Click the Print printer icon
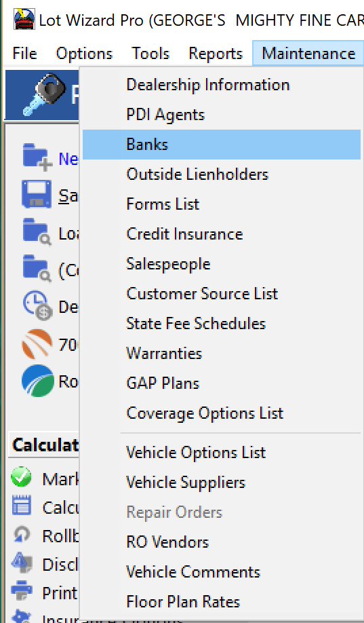 click(x=22, y=592)
